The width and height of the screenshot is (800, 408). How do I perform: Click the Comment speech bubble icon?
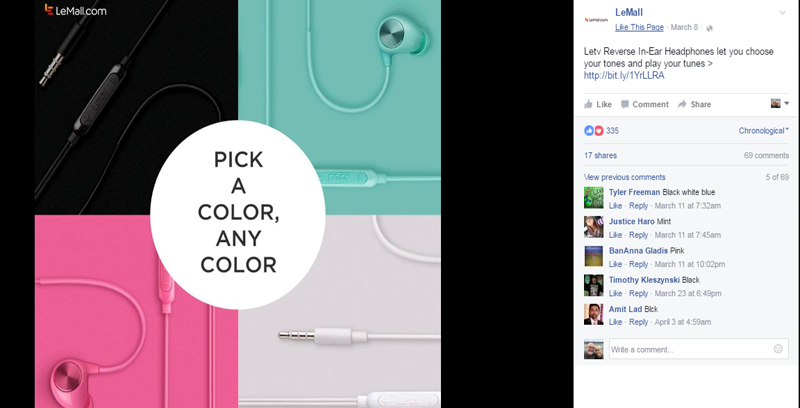click(624, 104)
